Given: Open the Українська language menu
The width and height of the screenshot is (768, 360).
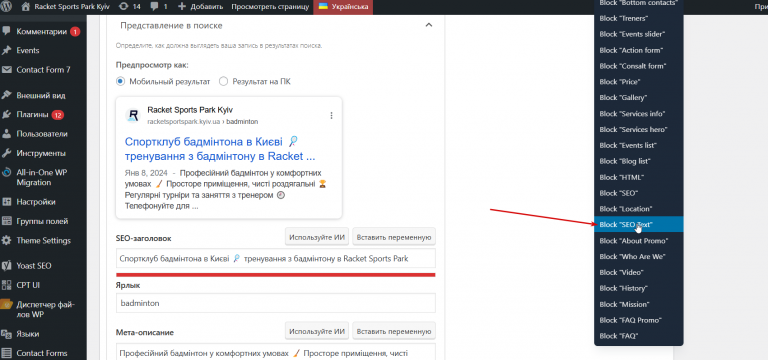Looking at the screenshot, I should tap(343, 7).
